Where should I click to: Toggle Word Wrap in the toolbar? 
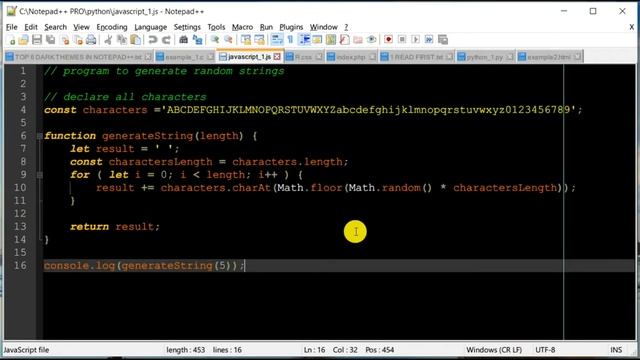tap(277, 40)
